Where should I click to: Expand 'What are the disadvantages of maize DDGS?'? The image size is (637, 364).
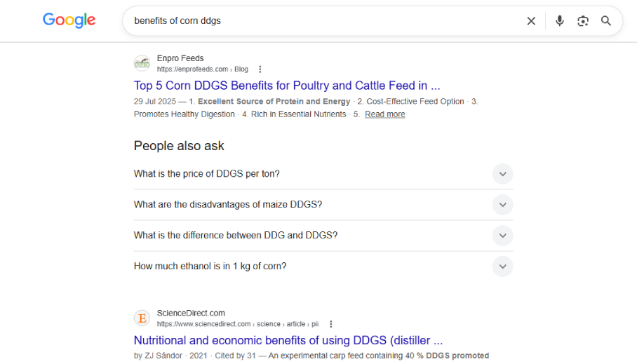pyautogui.click(x=323, y=205)
